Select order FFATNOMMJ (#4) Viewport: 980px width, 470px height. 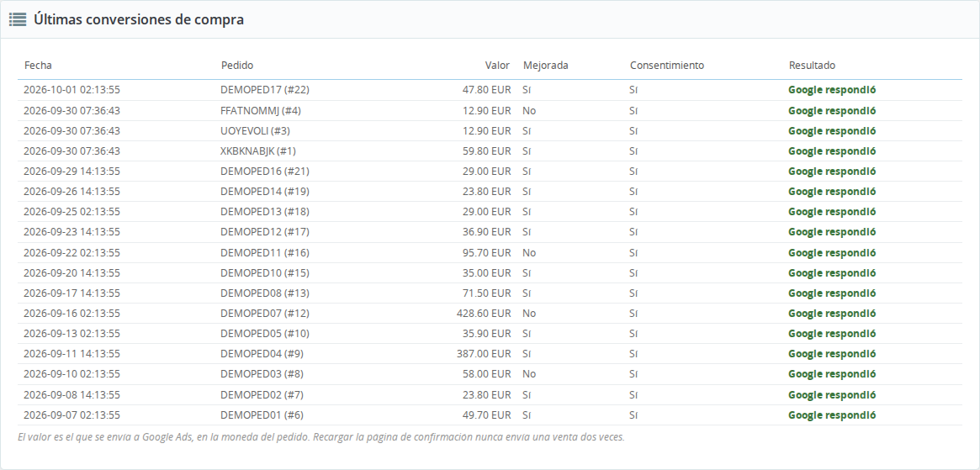point(261,111)
